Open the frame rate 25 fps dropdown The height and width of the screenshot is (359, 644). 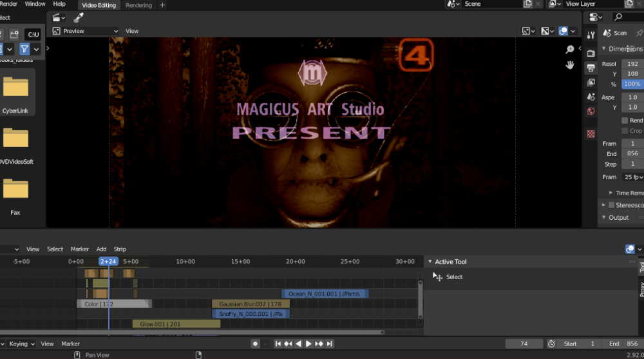point(632,177)
